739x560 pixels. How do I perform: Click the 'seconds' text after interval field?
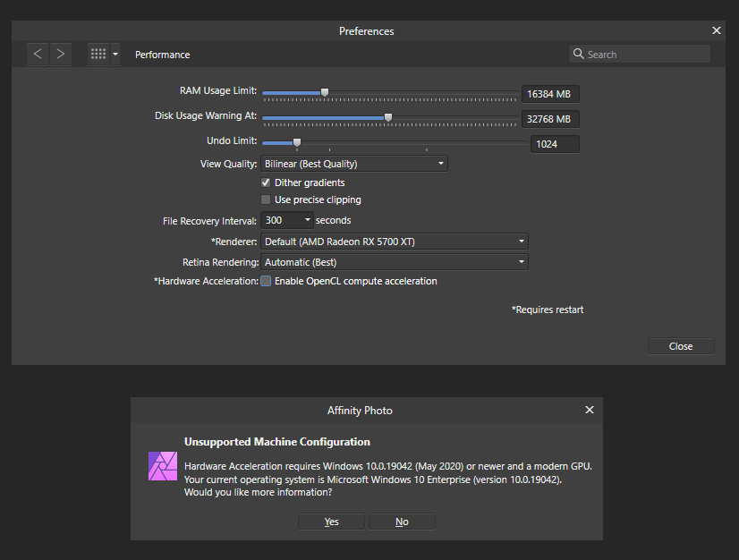pos(333,220)
